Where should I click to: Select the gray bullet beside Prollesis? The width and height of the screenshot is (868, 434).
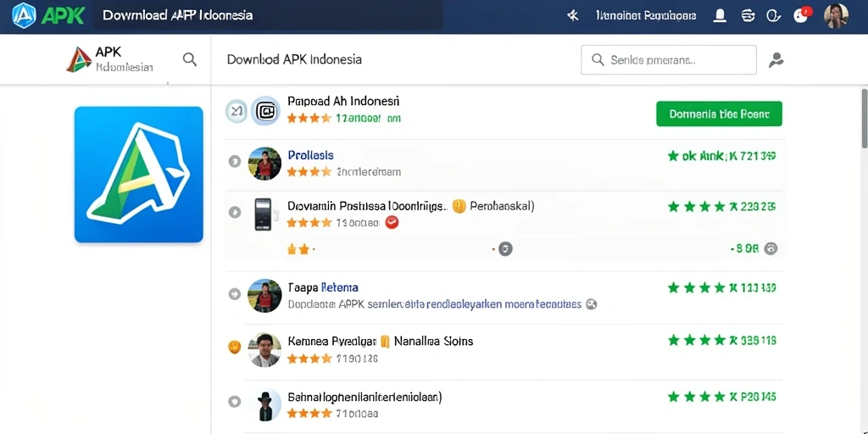235,162
